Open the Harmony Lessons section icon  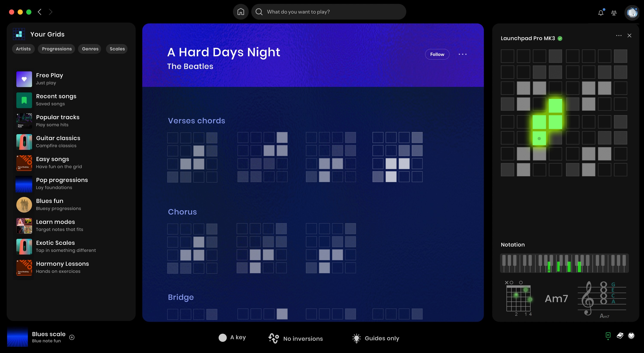[x=24, y=267]
